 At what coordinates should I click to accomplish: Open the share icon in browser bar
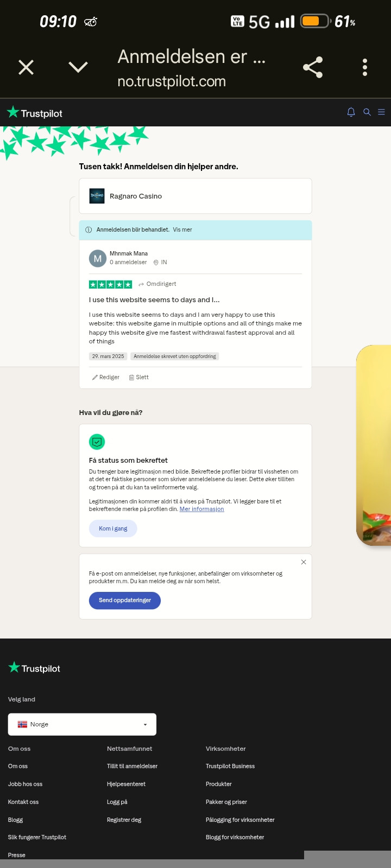point(313,67)
